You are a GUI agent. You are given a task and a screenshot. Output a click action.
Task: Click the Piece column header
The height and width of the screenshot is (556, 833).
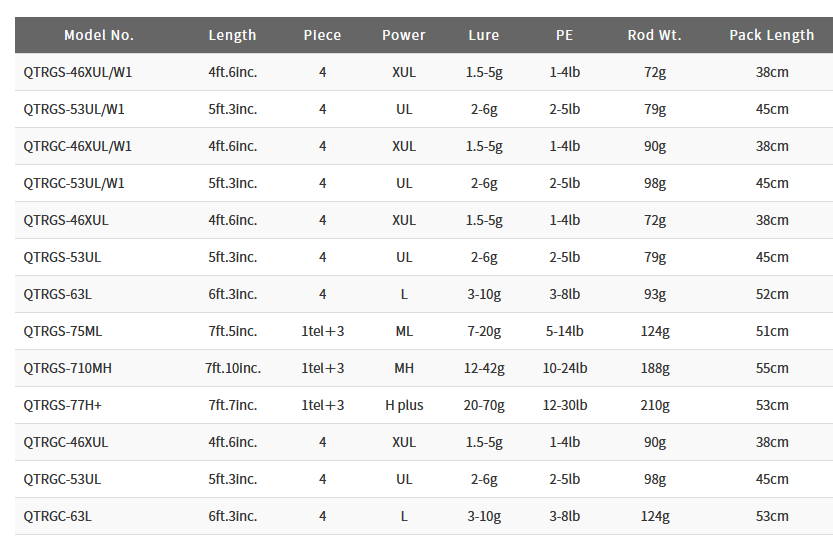coord(322,35)
